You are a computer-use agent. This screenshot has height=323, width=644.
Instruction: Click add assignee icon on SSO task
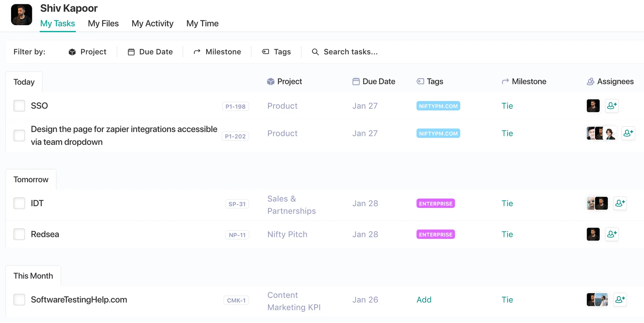[612, 106]
